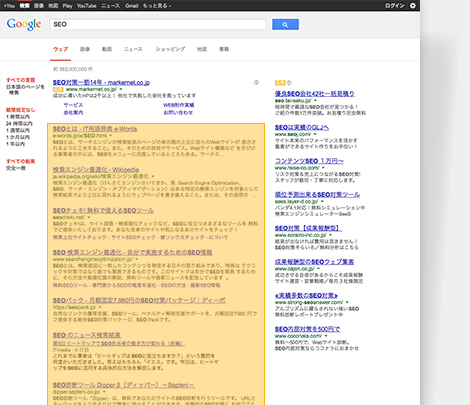Expand the arrow next to seopack.jp URL

point(100,307)
